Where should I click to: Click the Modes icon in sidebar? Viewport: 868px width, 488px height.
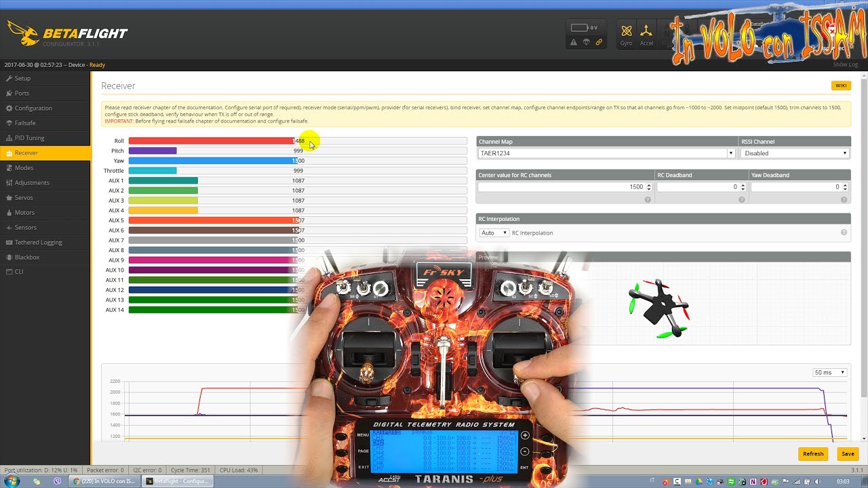[9, 167]
